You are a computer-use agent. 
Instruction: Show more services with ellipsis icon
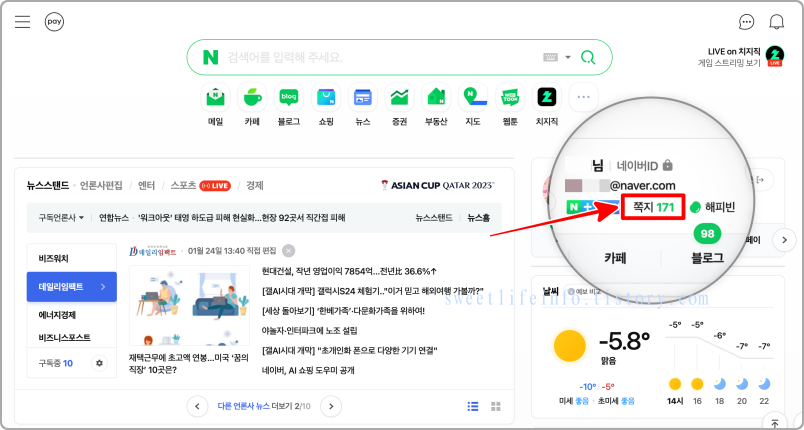tap(584, 97)
